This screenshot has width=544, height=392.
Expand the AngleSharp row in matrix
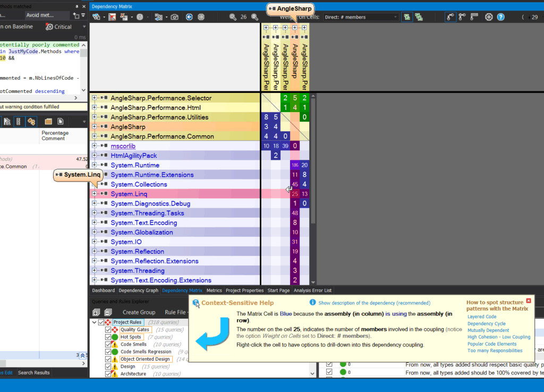tap(94, 126)
